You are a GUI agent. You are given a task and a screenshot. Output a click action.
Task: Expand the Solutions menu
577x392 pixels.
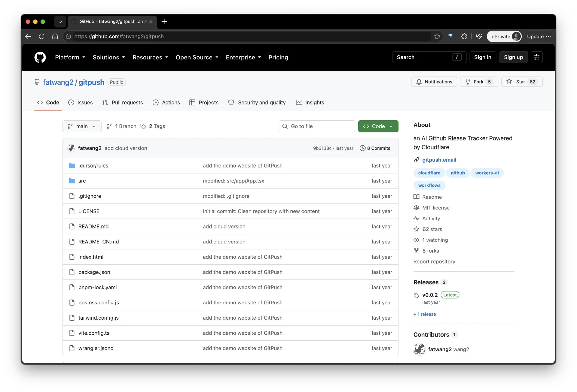coord(109,57)
